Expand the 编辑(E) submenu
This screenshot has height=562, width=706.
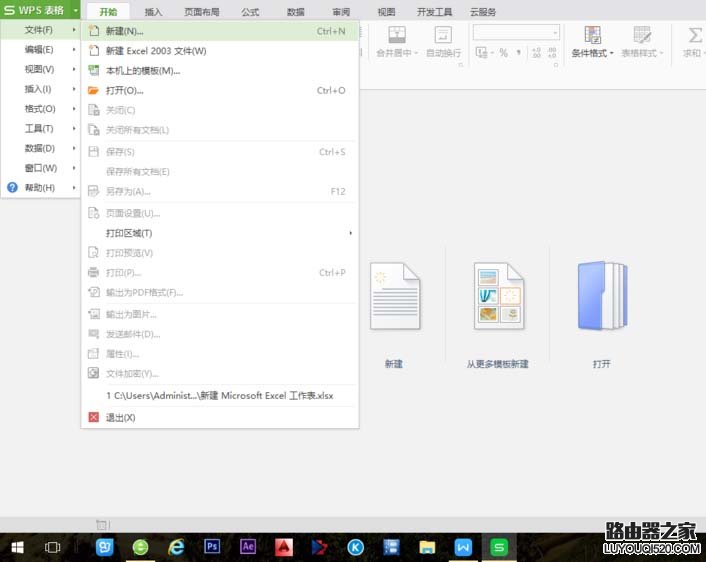[x=74, y=49]
